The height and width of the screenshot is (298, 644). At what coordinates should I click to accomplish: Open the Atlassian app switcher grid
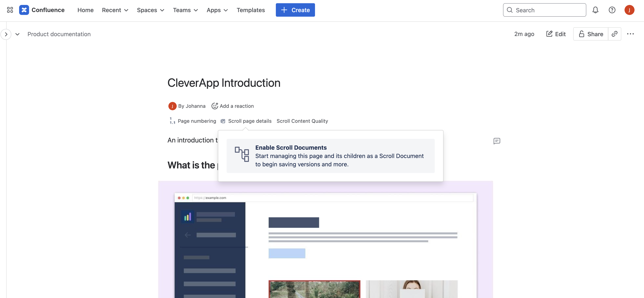point(10,10)
